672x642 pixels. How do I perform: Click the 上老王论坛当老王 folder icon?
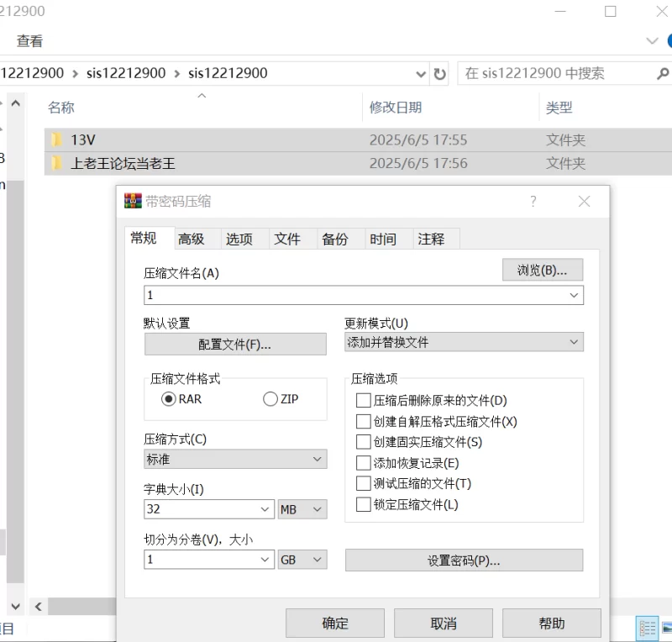56,163
